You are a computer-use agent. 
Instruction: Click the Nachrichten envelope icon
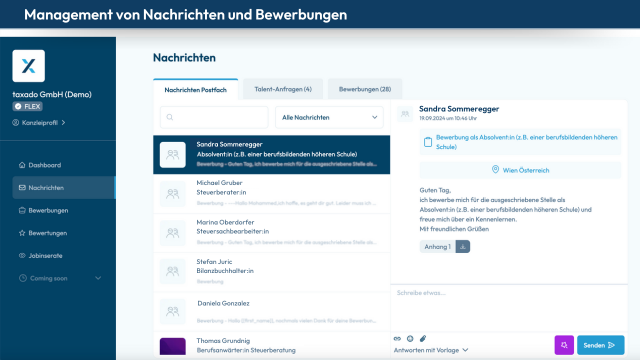[x=22, y=188]
